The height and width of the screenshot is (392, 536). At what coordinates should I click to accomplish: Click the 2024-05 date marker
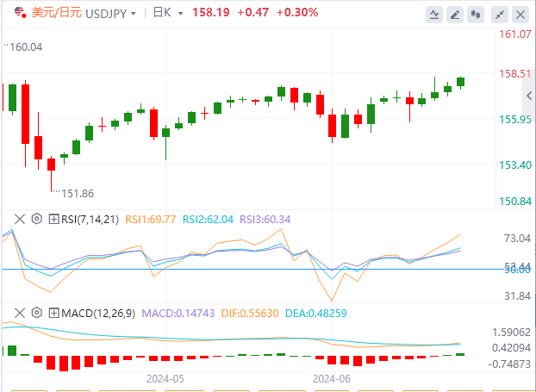click(166, 378)
